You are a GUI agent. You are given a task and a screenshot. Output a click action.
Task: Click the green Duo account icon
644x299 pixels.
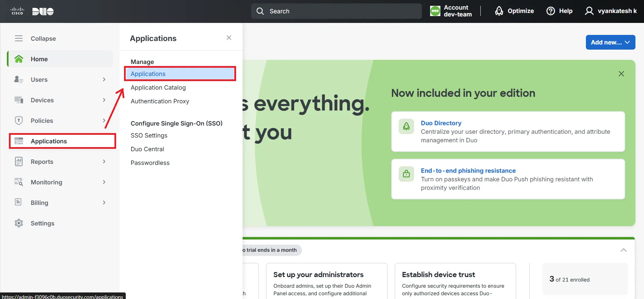click(435, 11)
